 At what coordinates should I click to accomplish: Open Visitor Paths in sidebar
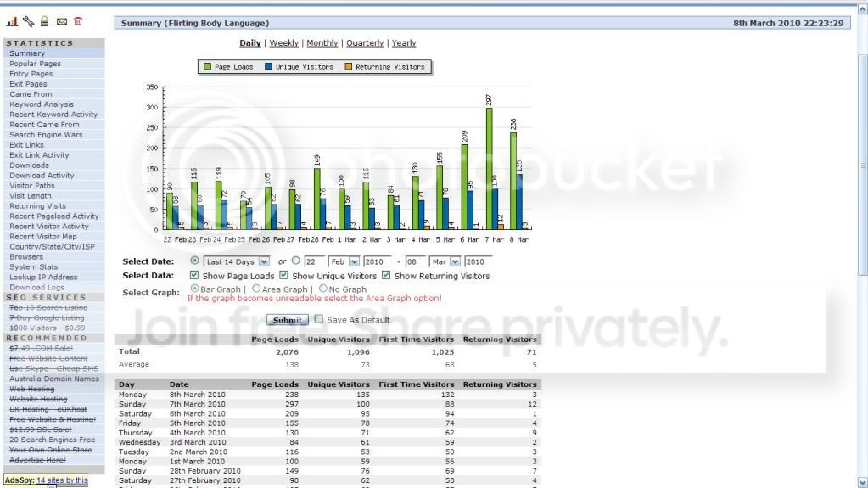tap(31, 186)
